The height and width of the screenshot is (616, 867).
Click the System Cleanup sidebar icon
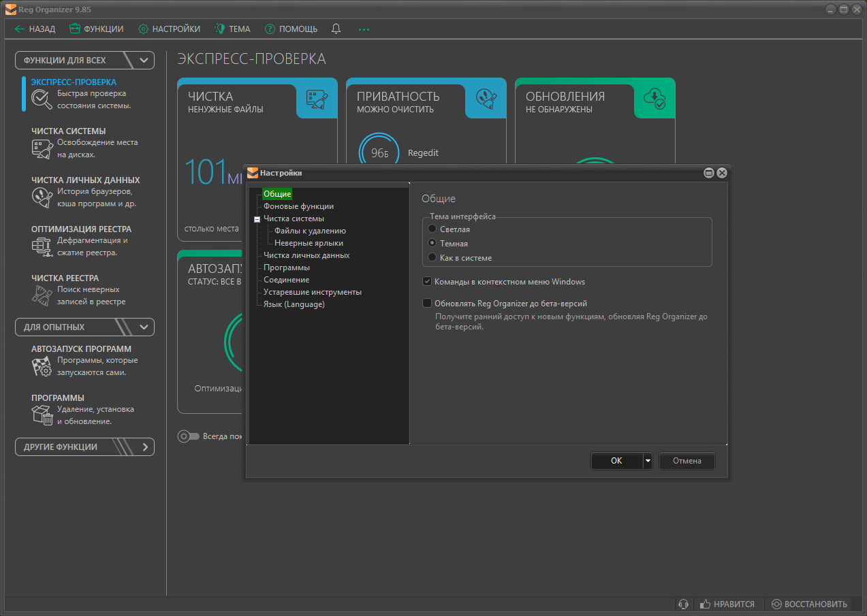pyautogui.click(x=42, y=148)
